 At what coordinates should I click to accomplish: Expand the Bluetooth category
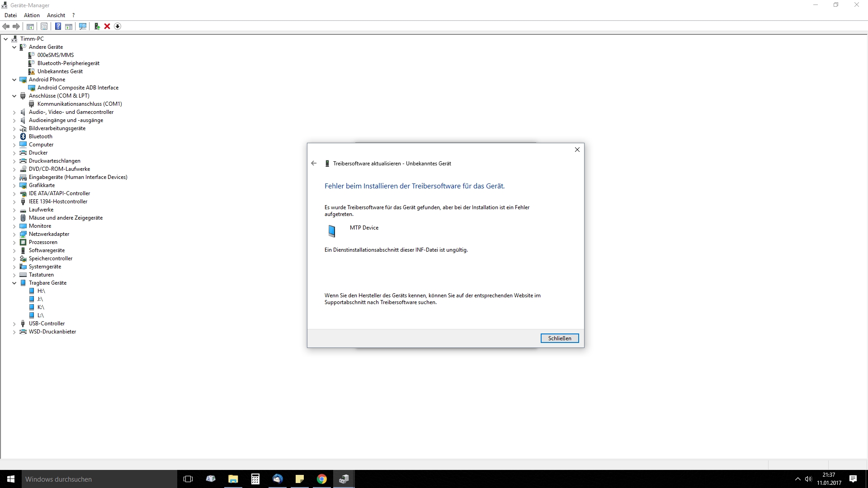click(14, 136)
